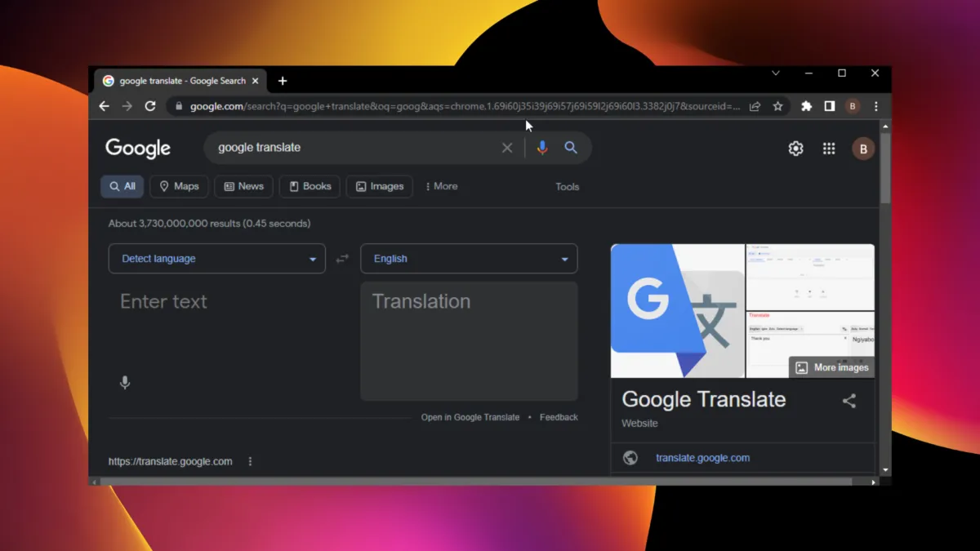Open the Chrome profile avatar in toolbar
The width and height of the screenshot is (980, 551).
pyautogui.click(x=853, y=106)
